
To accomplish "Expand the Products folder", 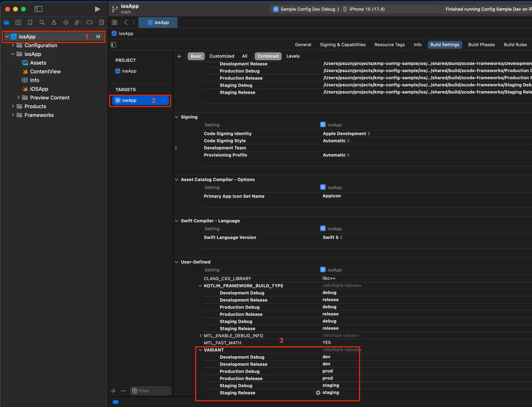I will tap(13, 106).
